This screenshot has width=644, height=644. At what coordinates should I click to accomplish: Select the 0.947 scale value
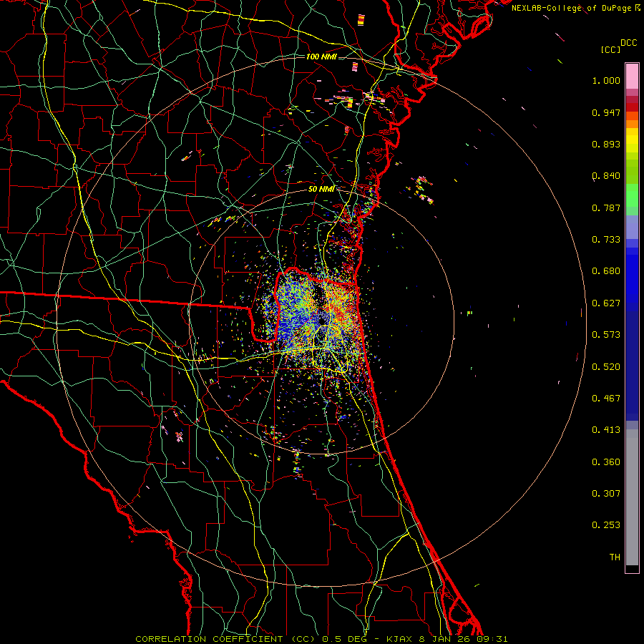pos(606,112)
